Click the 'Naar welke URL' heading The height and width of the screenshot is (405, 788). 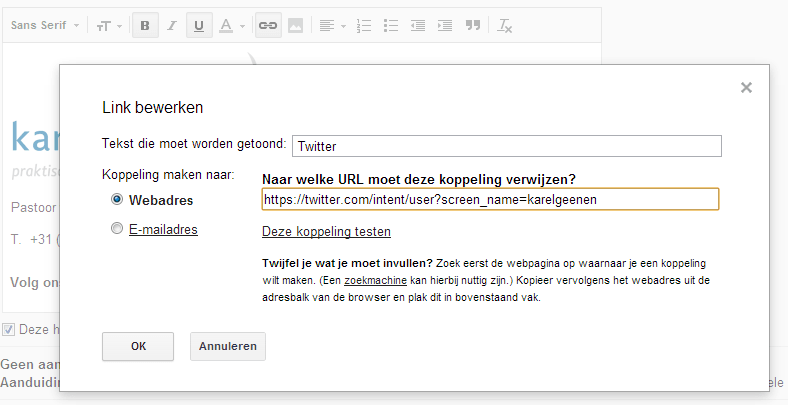point(419,179)
